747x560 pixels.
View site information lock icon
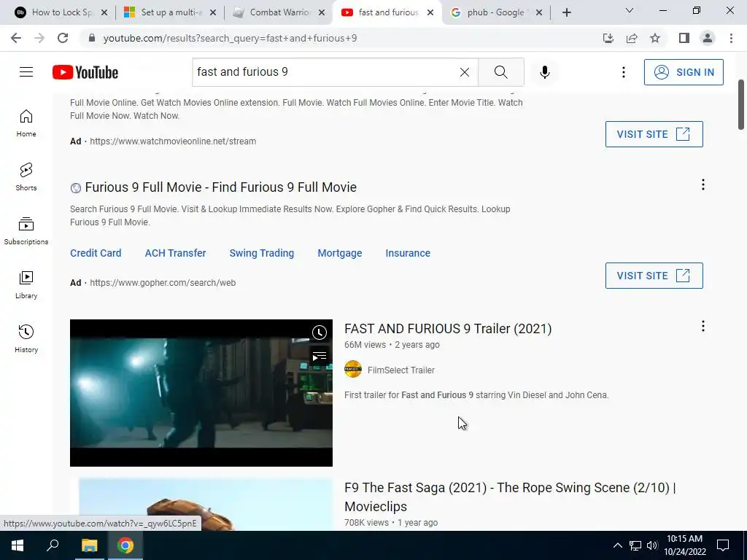pos(92,38)
